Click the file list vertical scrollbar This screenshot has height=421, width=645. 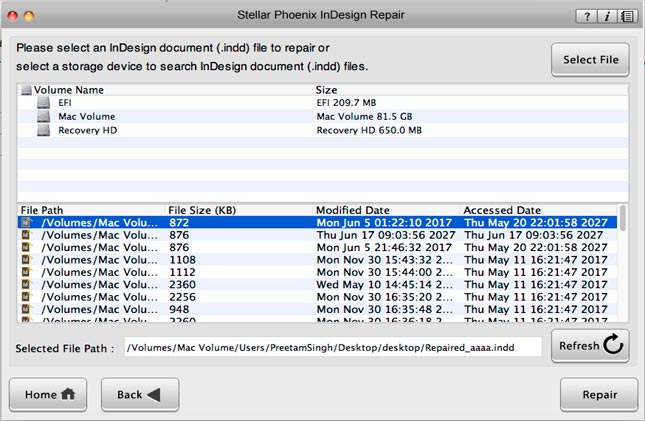point(623,263)
